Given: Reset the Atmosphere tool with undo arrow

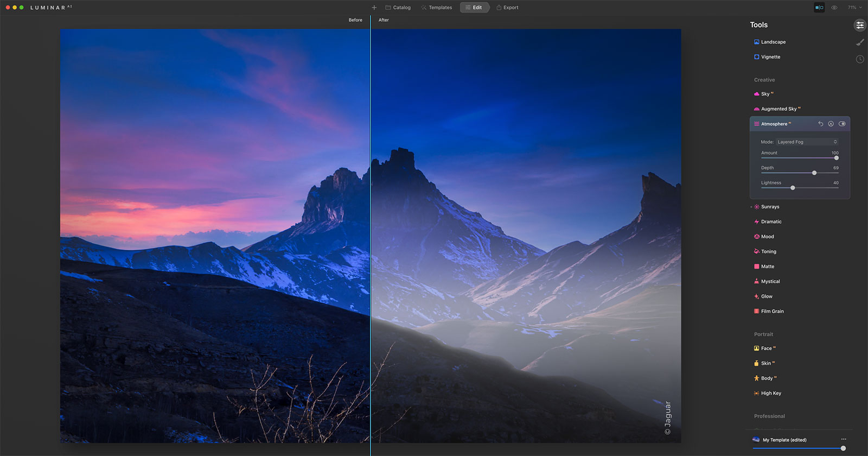Looking at the screenshot, I should (x=820, y=124).
